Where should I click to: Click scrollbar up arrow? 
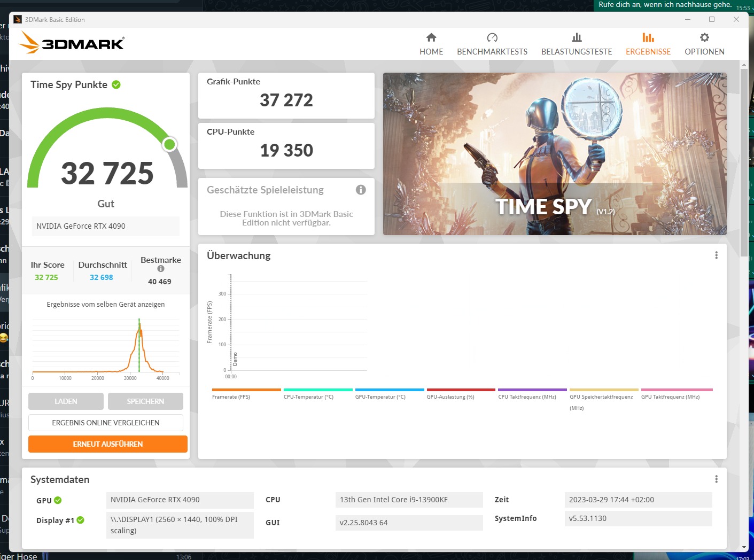[x=744, y=64]
